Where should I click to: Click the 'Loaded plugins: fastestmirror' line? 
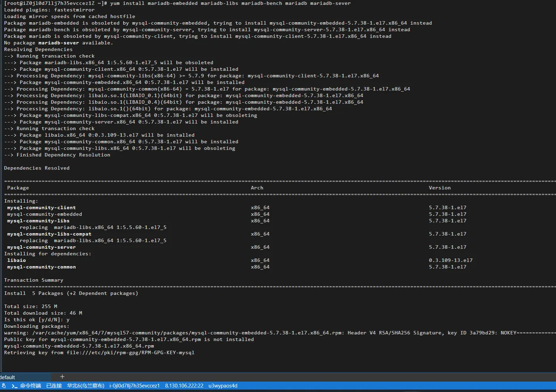pyautogui.click(x=49, y=10)
